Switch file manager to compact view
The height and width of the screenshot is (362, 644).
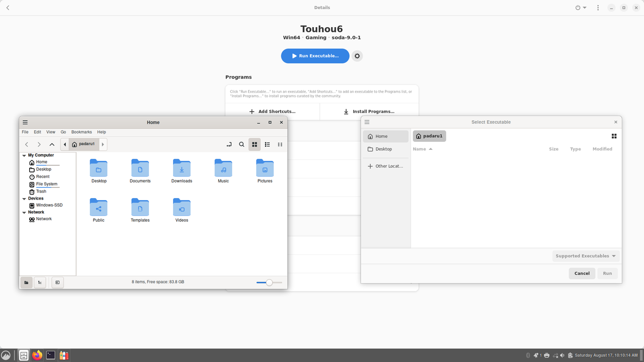[x=280, y=144]
